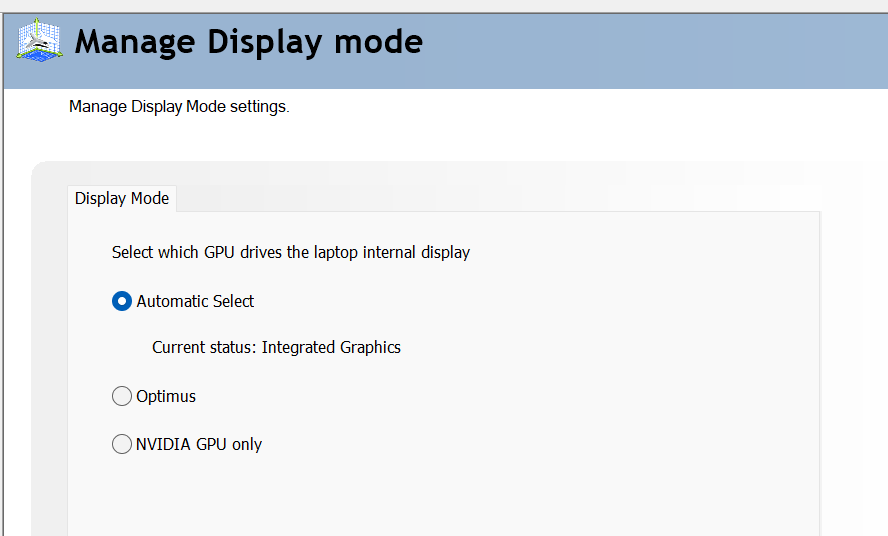The image size is (888, 536).
Task: Click the 'Automatic Select' option label text
Action: pyautogui.click(x=195, y=301)
